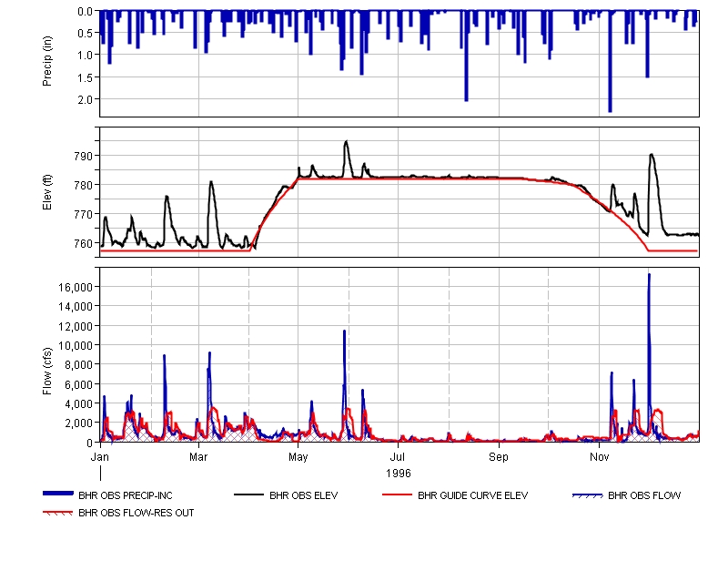Click the 16,000 tick label on flow axis
The width and height of the screenshot is (728, 571).
tap(75, 287)
